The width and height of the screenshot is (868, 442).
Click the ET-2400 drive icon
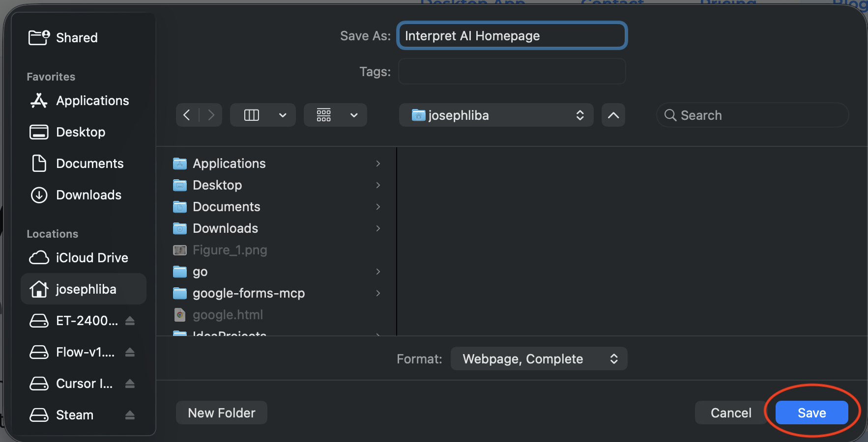39,321
